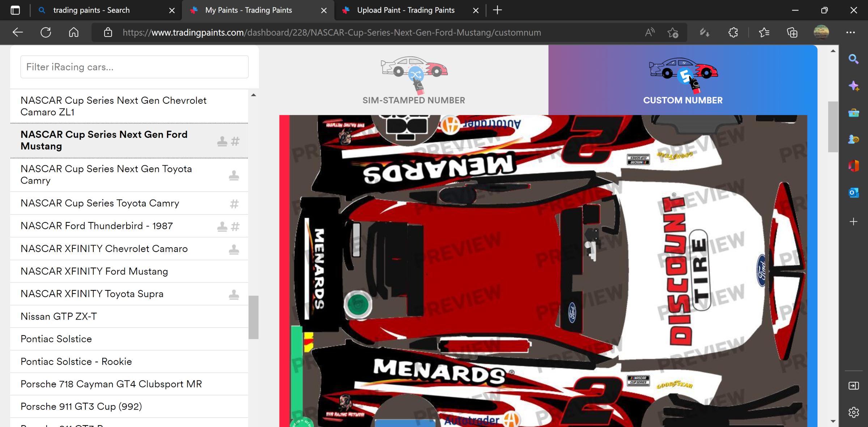This screenshot has width=868, height=427.
Task: Click the browser Back arrow
Action: click(x=17, y=33)
